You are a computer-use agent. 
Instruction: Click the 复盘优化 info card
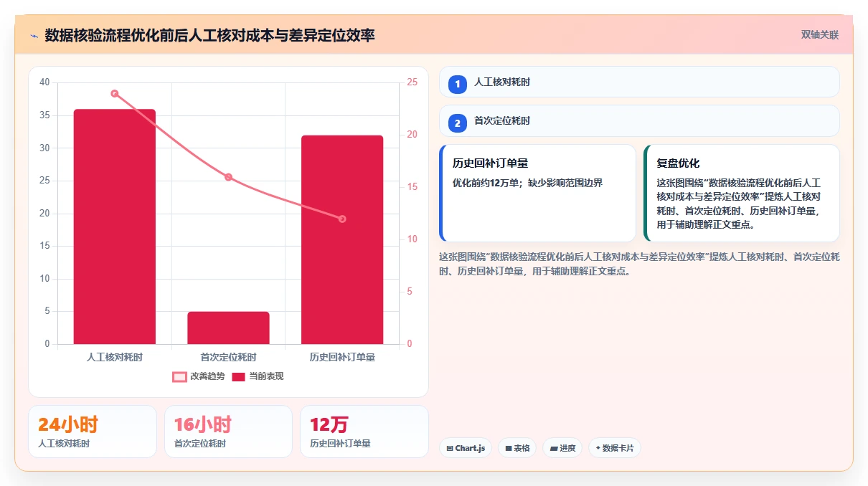point(742,193)
